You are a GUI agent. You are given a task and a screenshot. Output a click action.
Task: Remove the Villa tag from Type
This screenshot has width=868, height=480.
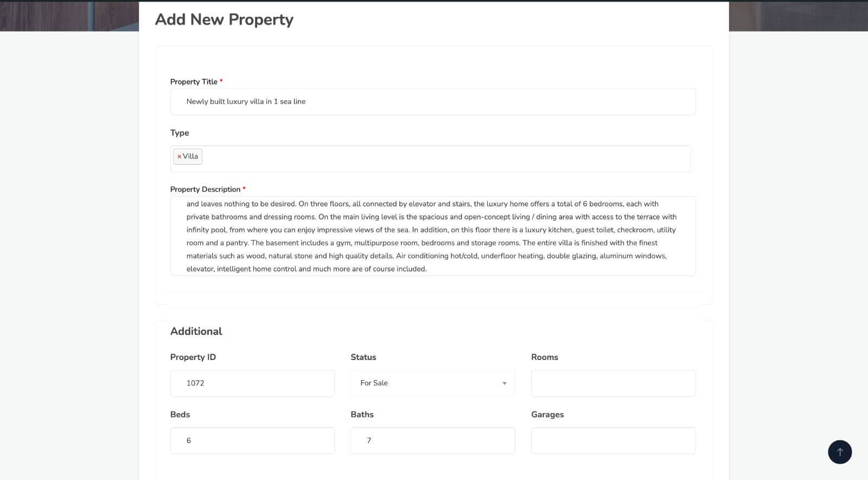179,156
